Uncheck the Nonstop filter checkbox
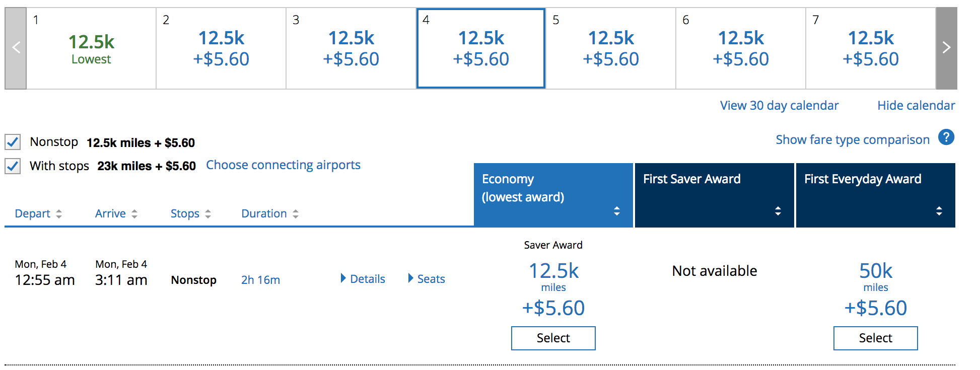This screenshot has width=980, height=370. (x=13, y=142)
